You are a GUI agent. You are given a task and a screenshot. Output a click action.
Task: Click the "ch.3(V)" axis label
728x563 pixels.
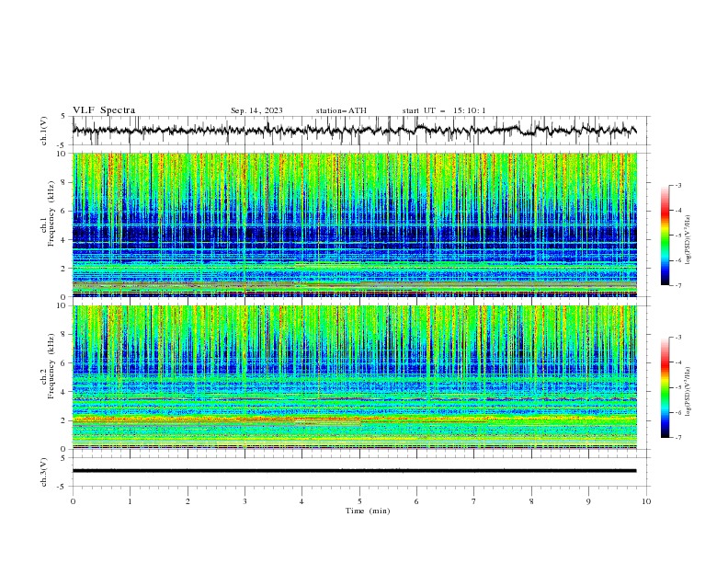(44, 472)
